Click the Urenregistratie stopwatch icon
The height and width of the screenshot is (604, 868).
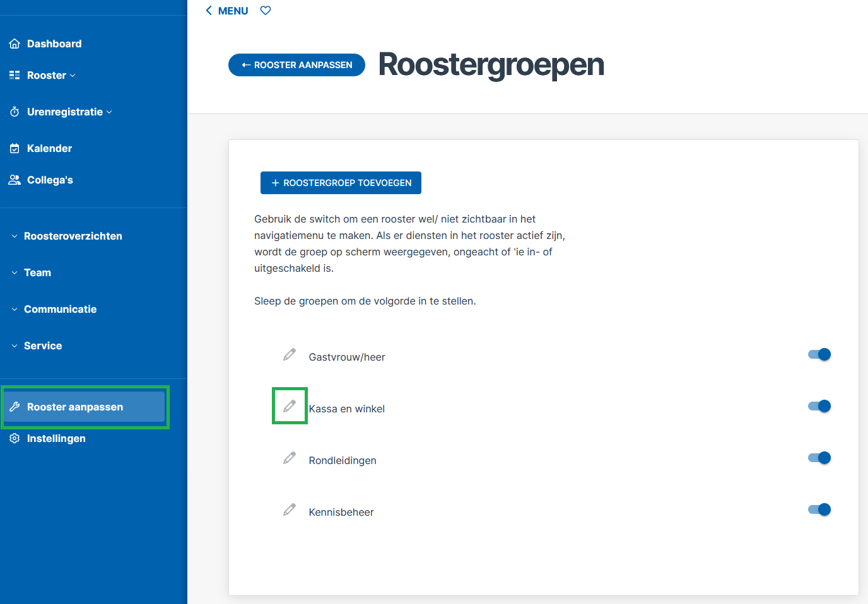point(15,112)
